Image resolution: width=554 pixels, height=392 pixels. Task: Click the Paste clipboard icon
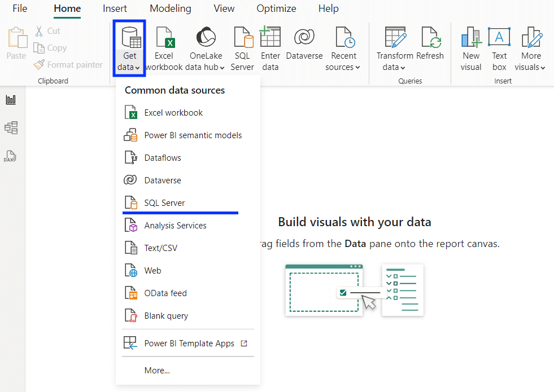point(18,37)
